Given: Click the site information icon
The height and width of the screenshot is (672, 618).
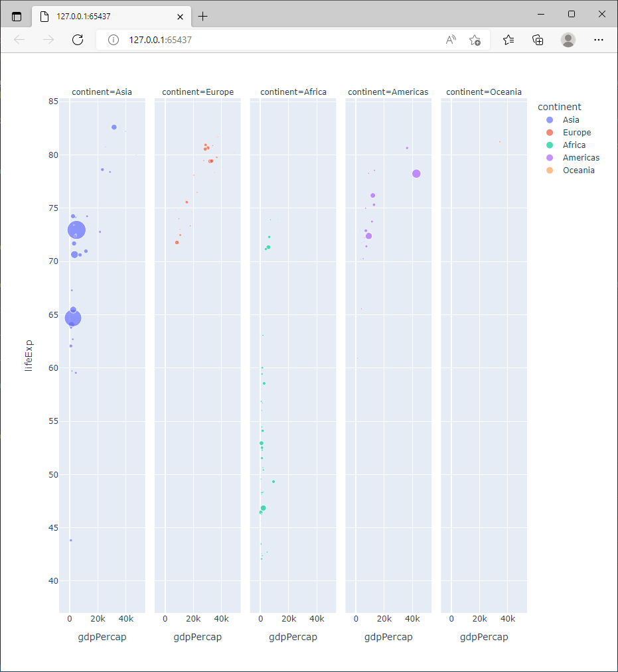Looking at the screenshot, I should (114, 40).
